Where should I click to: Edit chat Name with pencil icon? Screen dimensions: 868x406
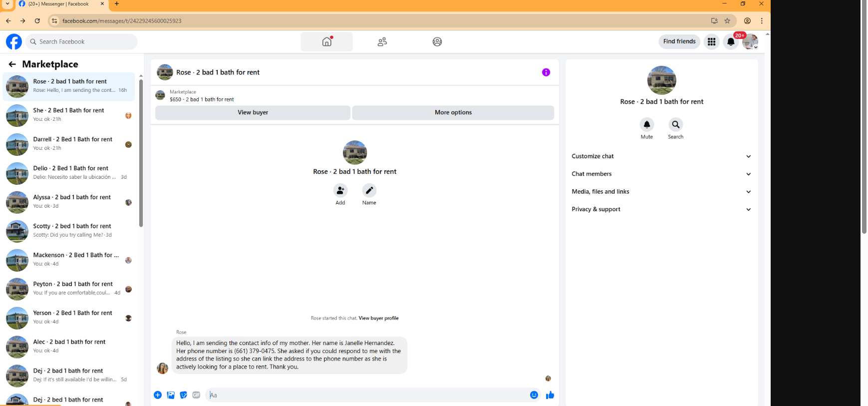[x=369, y=190]
